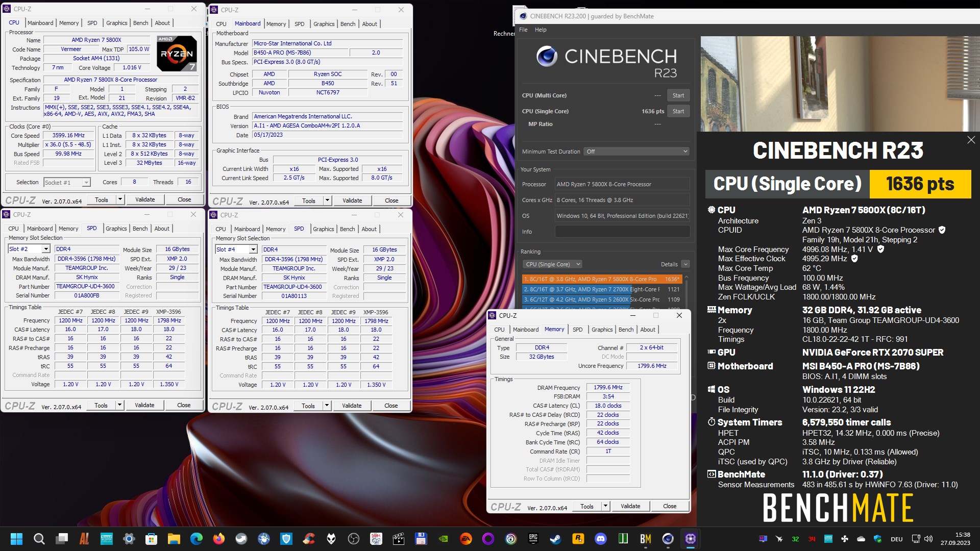980x551 pixels.
Task: Start the CPU (Multi Core) test
Action: click(x=678, y=95)
